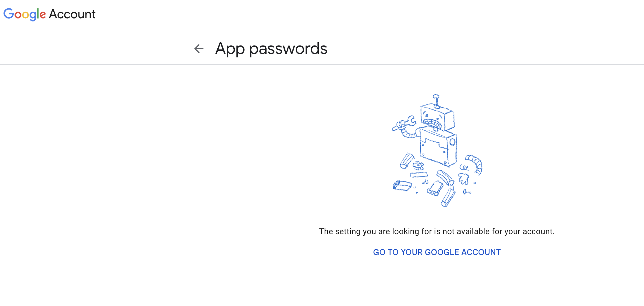This screenshot has height=306, width=644.
Task: Click the back arrow beside App passwords
Action: (x=199, y=49)
